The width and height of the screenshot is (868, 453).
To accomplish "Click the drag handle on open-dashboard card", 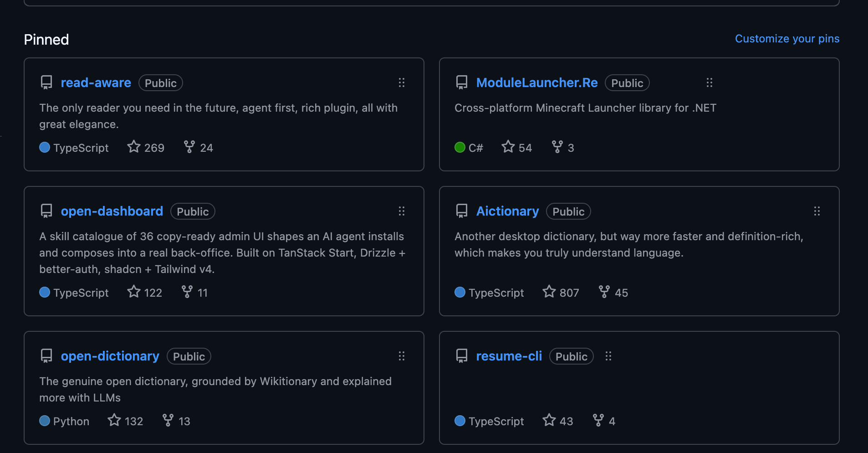I will [x=401, y=211].
